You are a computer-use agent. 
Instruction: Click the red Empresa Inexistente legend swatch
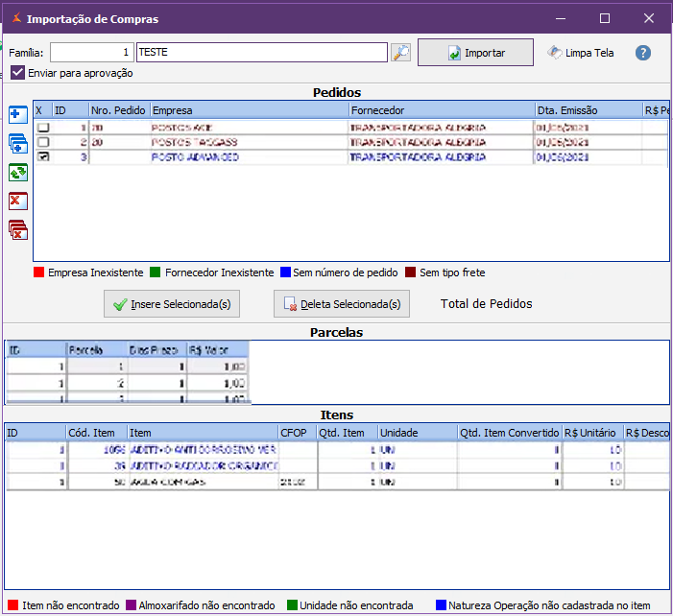point(39,272)
